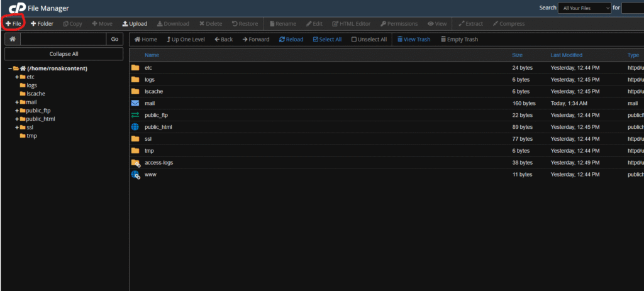644x291 pixels.
Task: Click the public_ftp transfer arrows icon
Action: (x=135, y=115)
